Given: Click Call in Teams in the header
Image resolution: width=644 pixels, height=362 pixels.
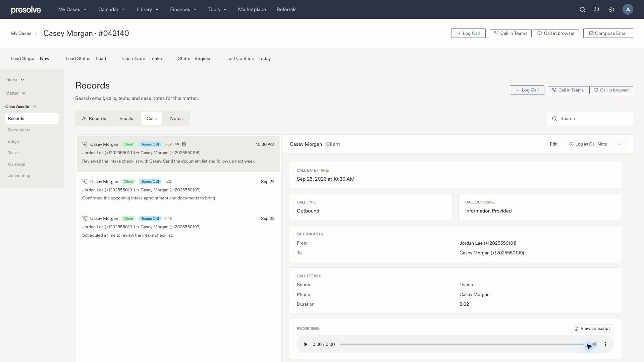Looking at the screenshot, I should [511, 33].
